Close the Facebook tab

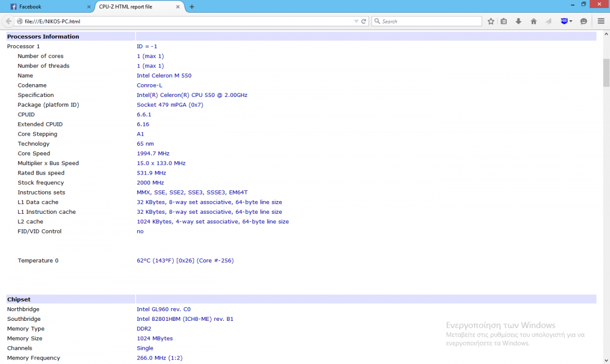pos(88,7)
